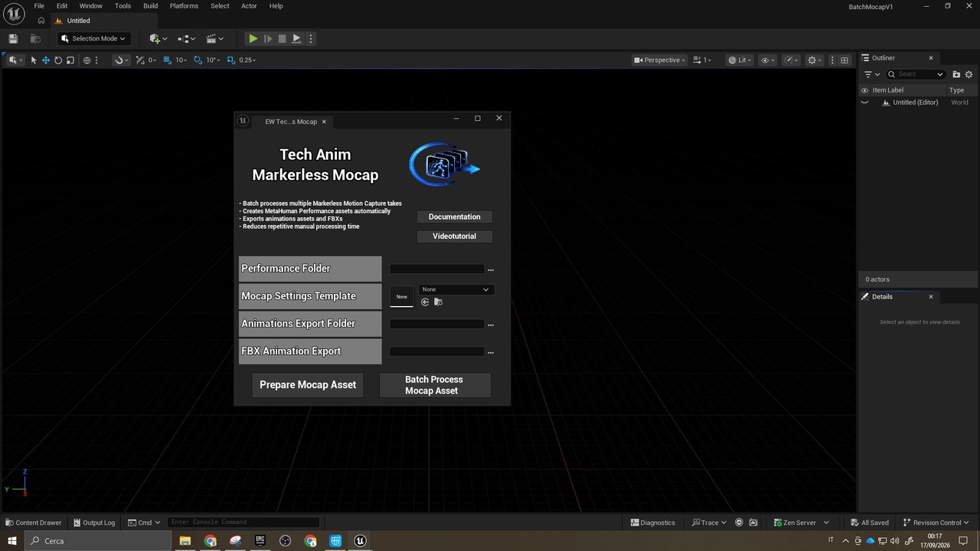Open the Blueprints toolbar dropdown
Viewport: 980px width, 551px height.
pyautogui.click(x=186, y=38)
